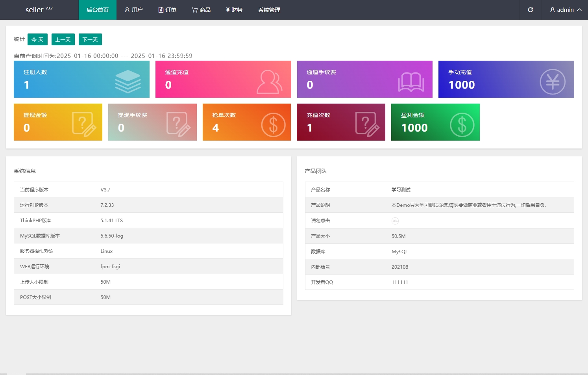Click the dollar icon on 抢单次数 card
This screenshot has width=588, height=375.
[273, 125]
